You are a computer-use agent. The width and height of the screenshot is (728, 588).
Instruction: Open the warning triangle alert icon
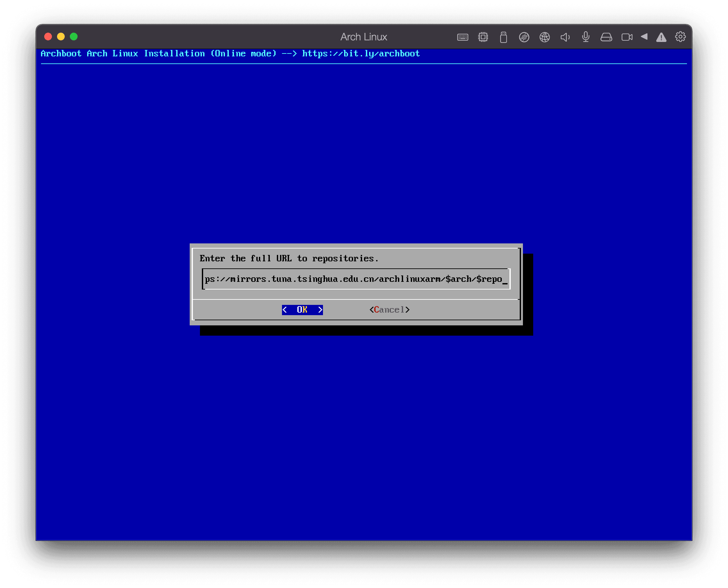coord(661,37)
